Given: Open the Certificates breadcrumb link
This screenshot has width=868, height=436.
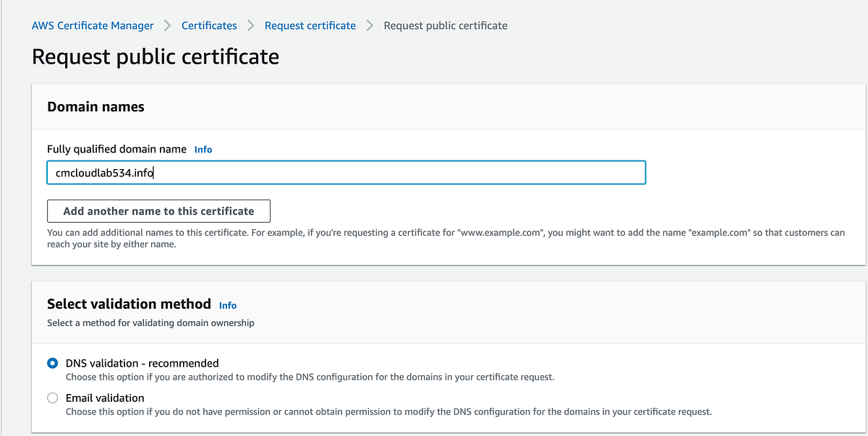Looking at the screenshot, I should pyautogui.click(x=209, y=25).
